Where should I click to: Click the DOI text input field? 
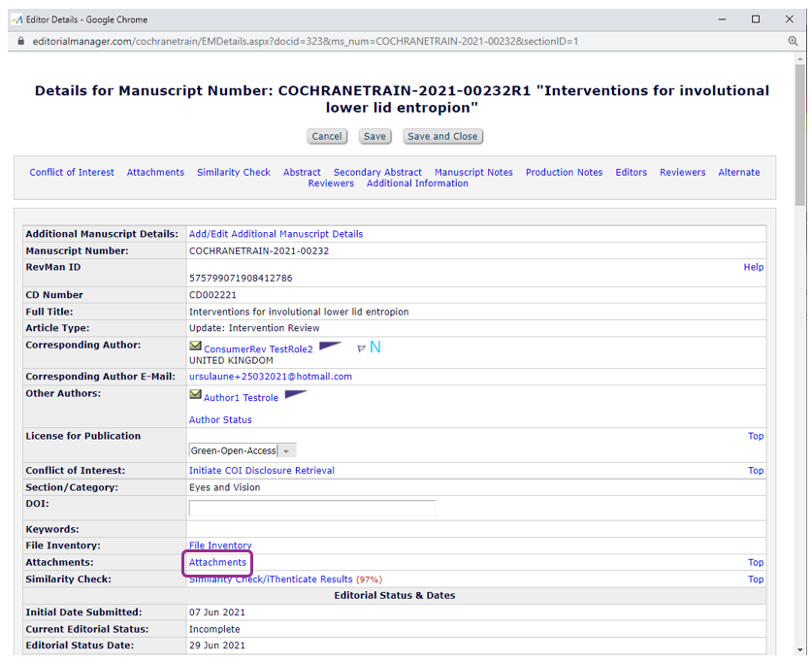(311, 508)
